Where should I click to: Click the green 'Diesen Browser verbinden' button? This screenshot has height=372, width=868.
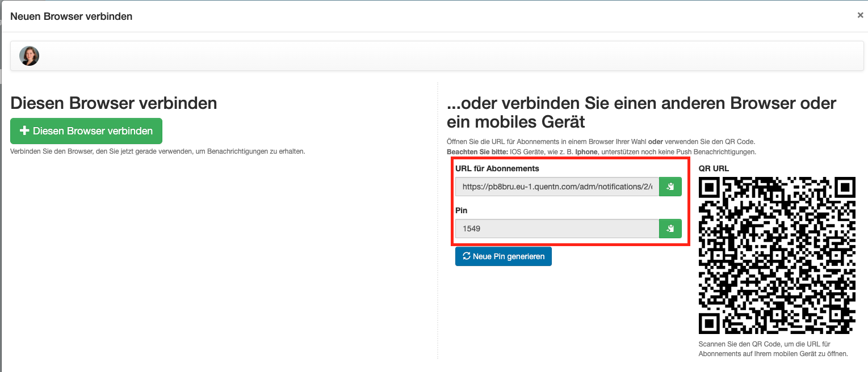86,131
